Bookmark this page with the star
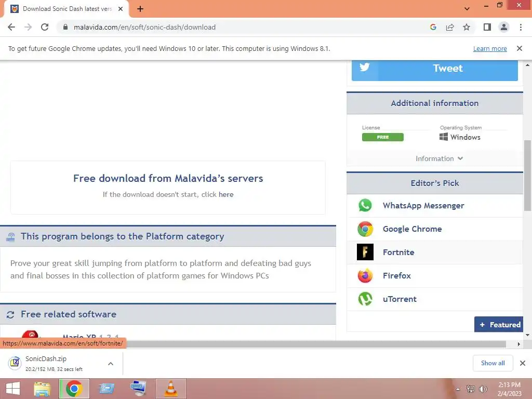Screen dimensions: 532x399 pyautogui.click(x=467, y=27)
